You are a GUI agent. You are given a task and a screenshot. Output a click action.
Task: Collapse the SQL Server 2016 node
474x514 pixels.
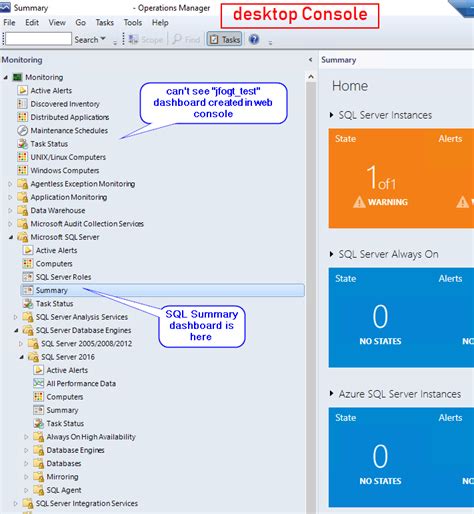(x=21, y=357)
